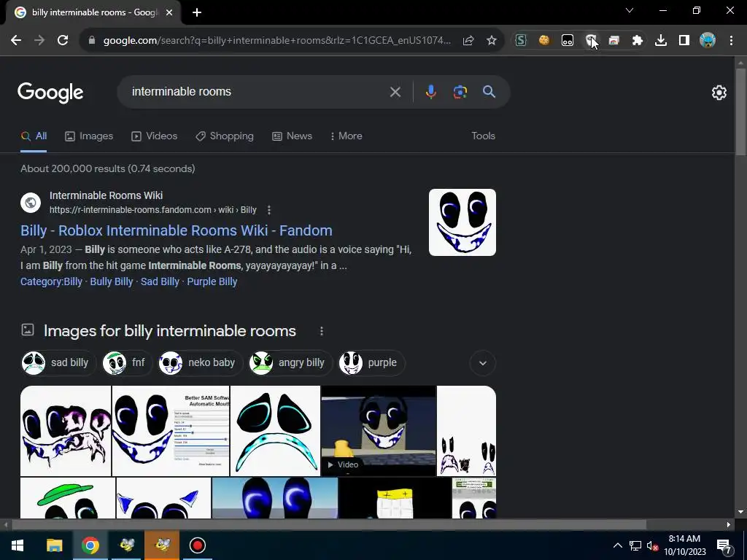Click the address bar URL
The width and height of the screenshot is (747, 560).
[x=276, y=41]
